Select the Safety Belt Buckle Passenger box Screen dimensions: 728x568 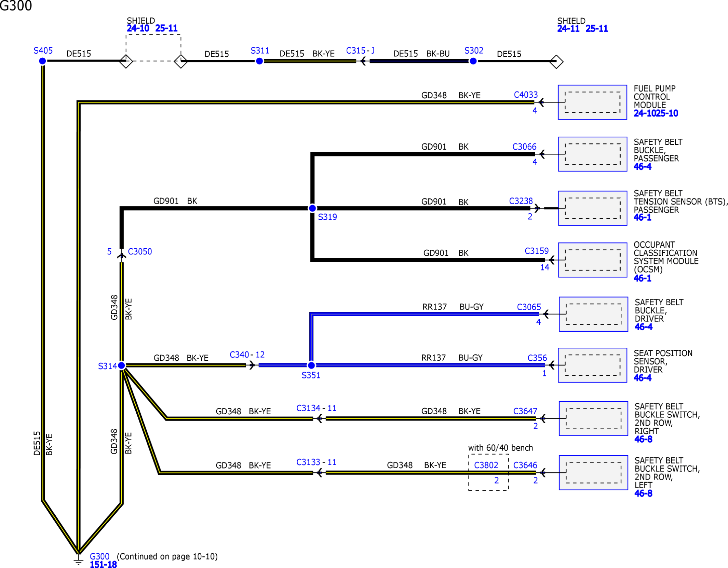coord(592,154)
